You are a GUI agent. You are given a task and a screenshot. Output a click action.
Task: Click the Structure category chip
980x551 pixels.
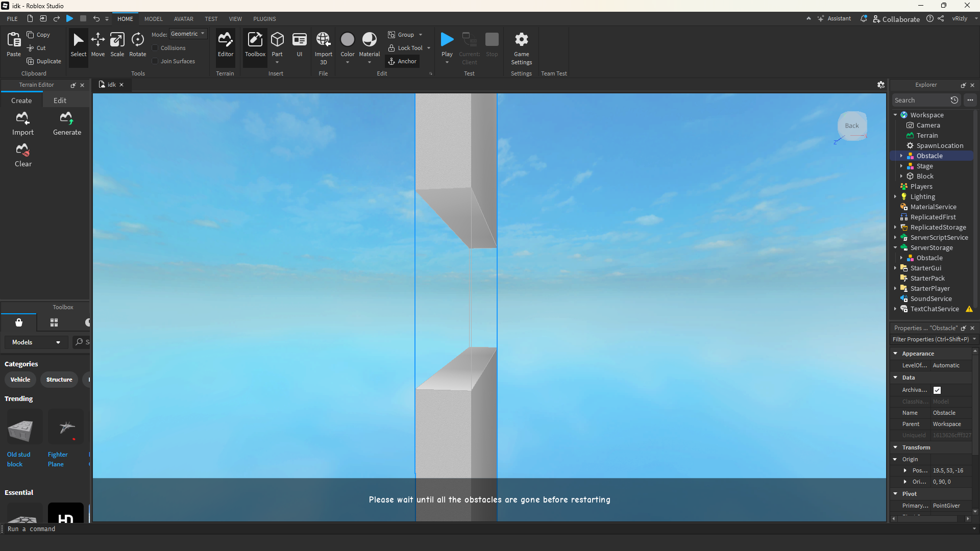(x=59, y=380)
